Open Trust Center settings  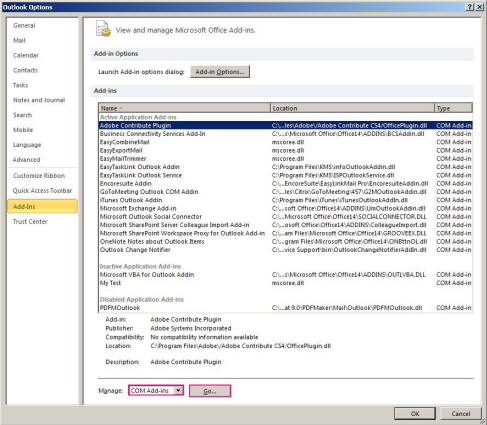click(30, 221)
